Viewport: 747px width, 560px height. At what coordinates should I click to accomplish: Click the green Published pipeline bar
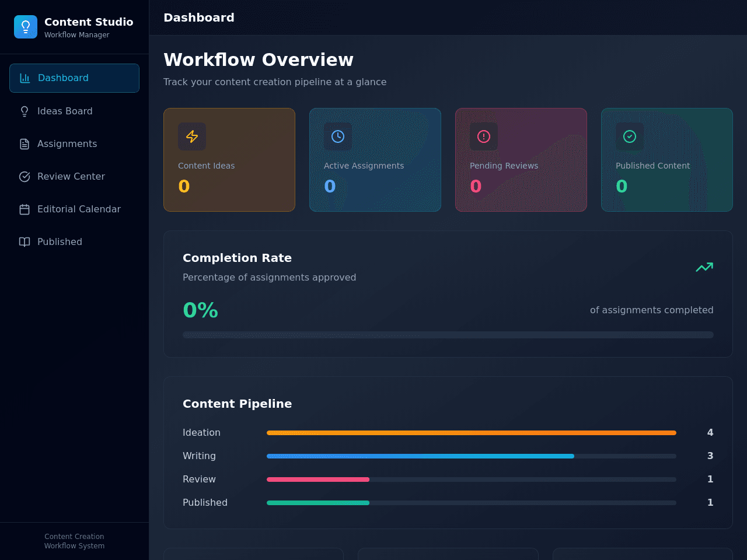[x=318, y=503]
